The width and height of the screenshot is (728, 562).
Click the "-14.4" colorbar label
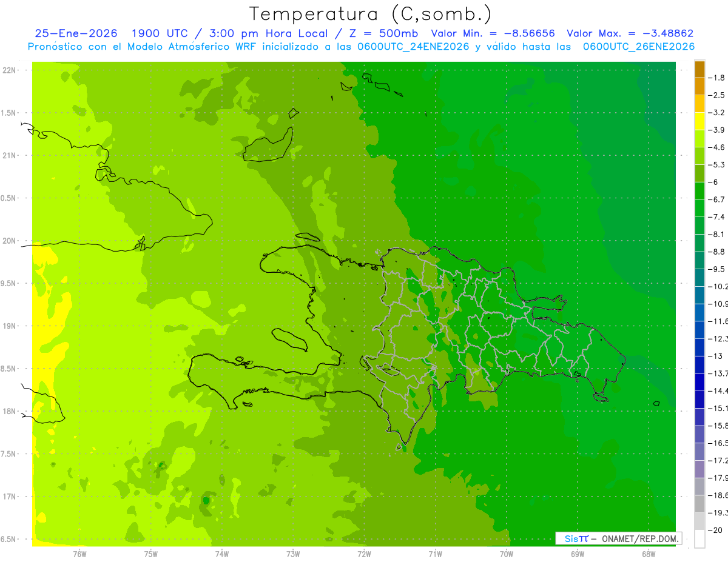click(x=718, y=391)
